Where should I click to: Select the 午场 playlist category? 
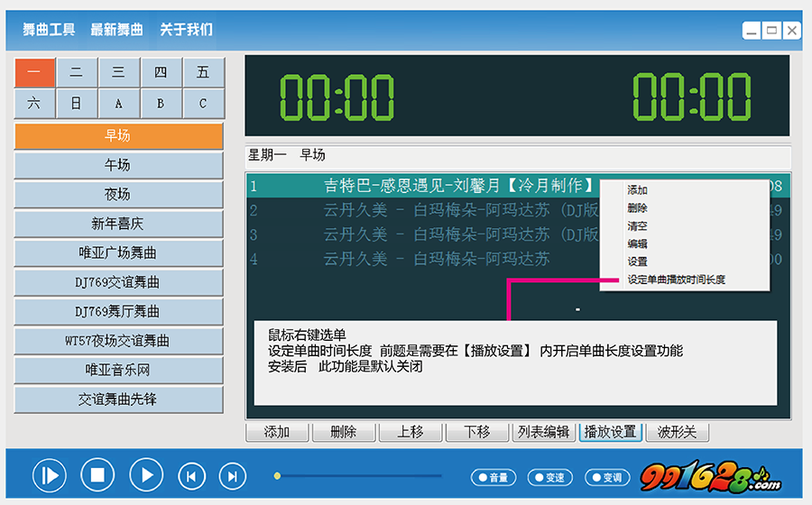tap(118, 165)
